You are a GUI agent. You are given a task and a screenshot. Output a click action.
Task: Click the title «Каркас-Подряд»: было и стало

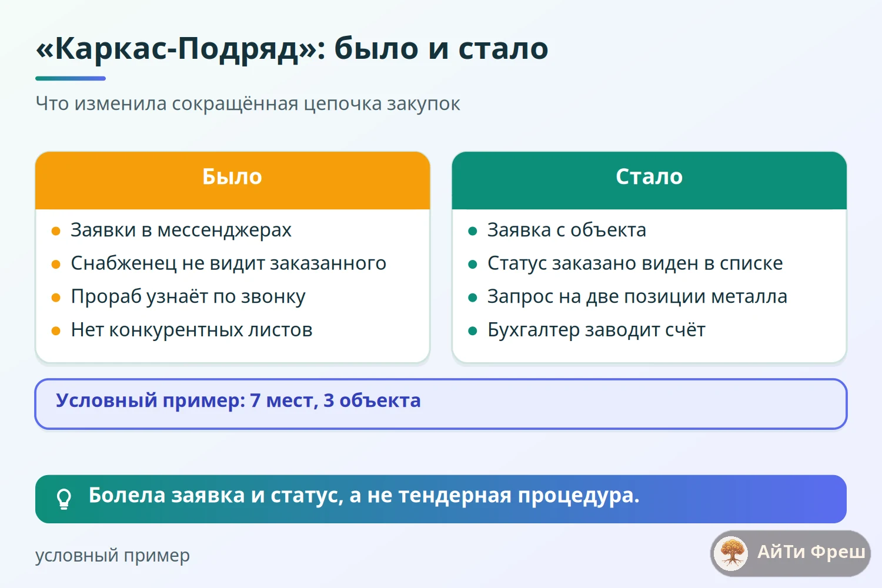tap(292, 48)
